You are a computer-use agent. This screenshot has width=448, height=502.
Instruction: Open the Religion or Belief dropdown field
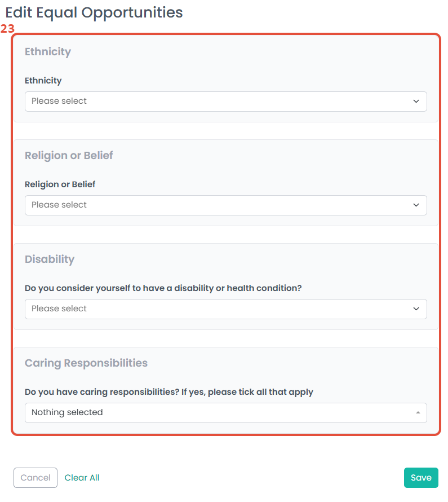[x=226, y=205]
